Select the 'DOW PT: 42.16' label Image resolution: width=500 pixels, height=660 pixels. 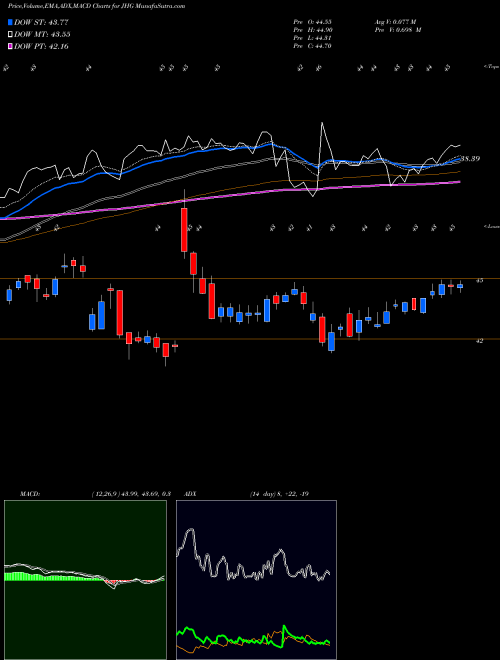(41, 46)
